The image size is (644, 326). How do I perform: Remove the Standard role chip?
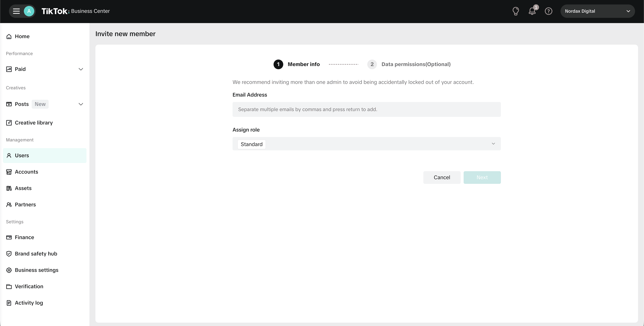click(x=252, y=144)
